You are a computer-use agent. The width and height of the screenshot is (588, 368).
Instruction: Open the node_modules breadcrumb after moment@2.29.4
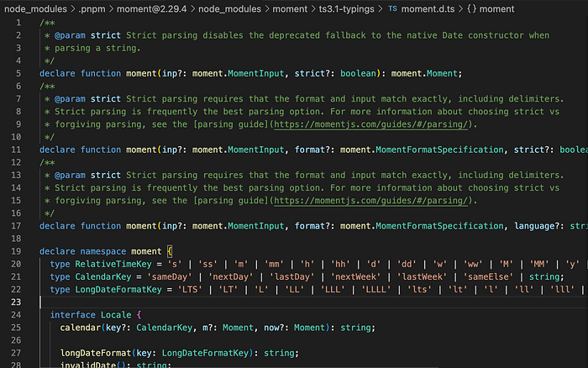pyautogui.click(x=229, y=8)
